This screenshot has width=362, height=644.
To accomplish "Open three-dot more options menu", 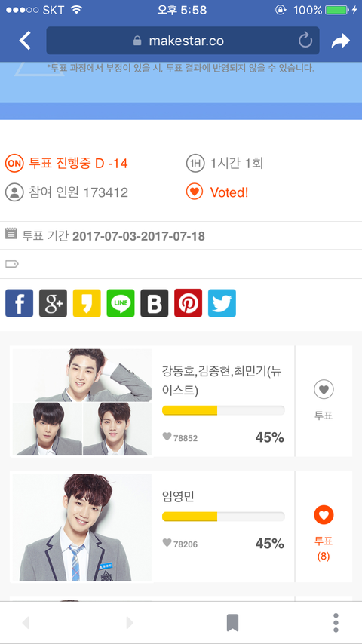I will click(336, 623).
